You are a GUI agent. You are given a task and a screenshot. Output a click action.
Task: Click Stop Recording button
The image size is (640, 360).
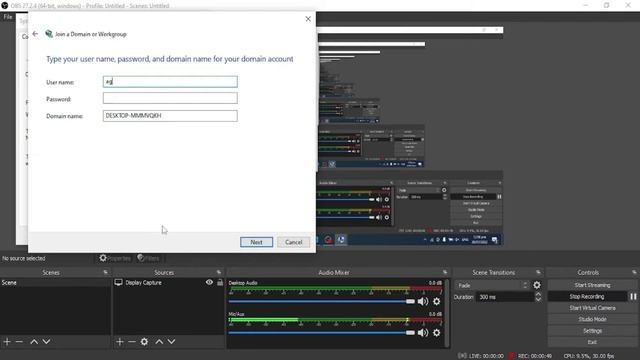[587, 297]
